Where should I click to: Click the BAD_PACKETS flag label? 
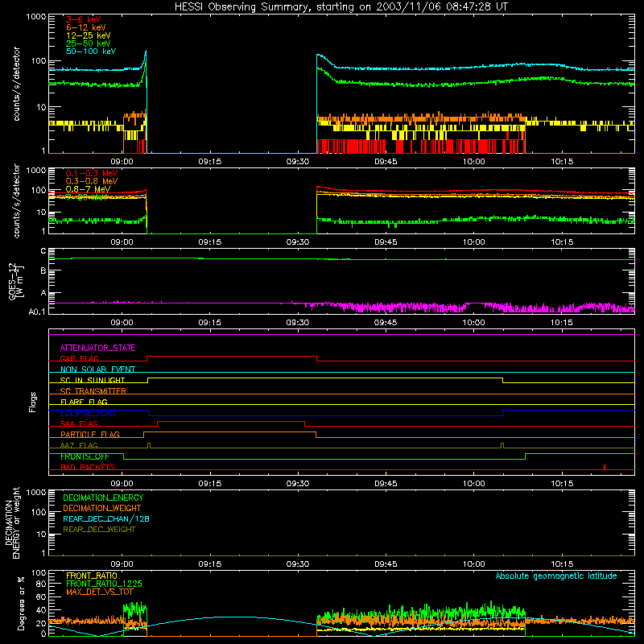click(x=88, y=467)
